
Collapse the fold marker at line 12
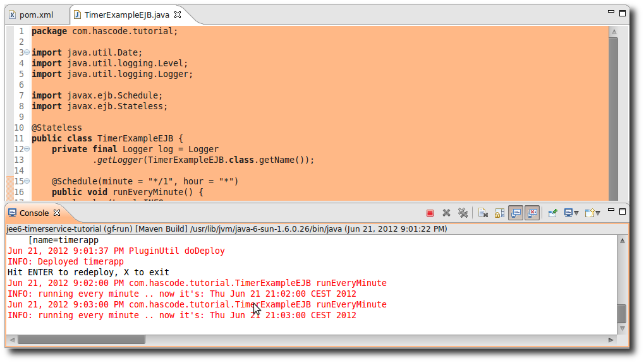(x=27, y=148)
